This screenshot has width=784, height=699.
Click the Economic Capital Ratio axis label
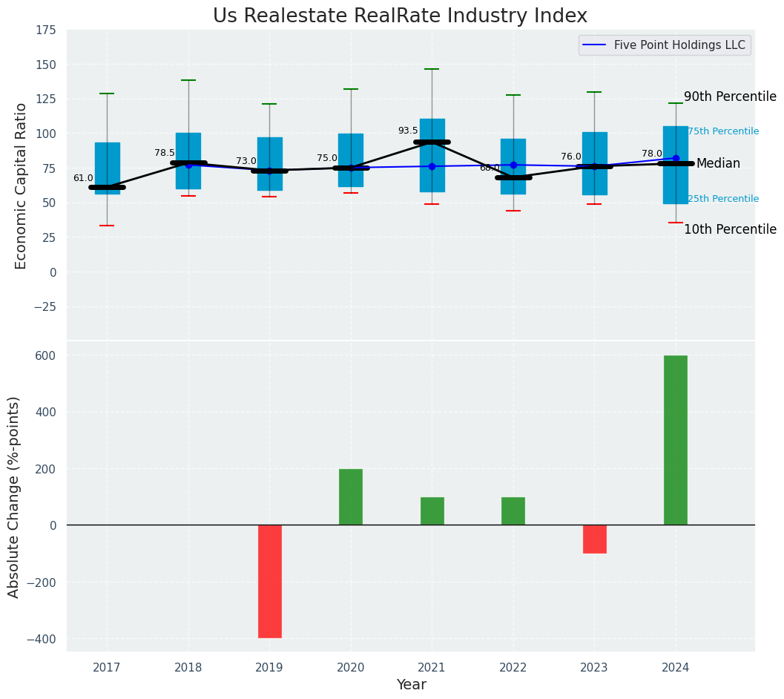[22, 186]
